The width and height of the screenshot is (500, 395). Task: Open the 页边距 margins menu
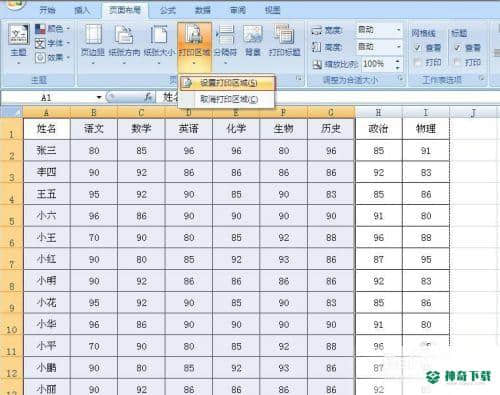tap(93, 44)
